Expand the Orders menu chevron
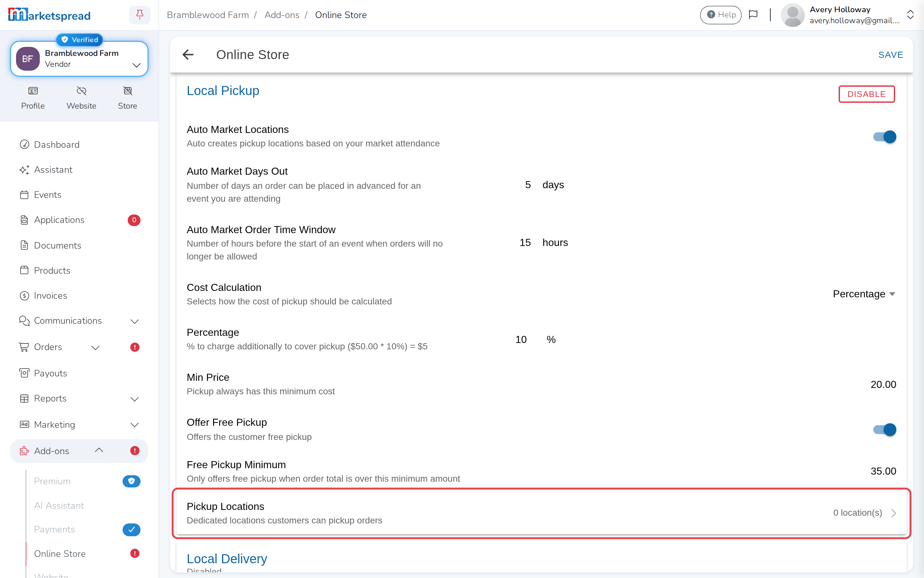 [96, 347]
